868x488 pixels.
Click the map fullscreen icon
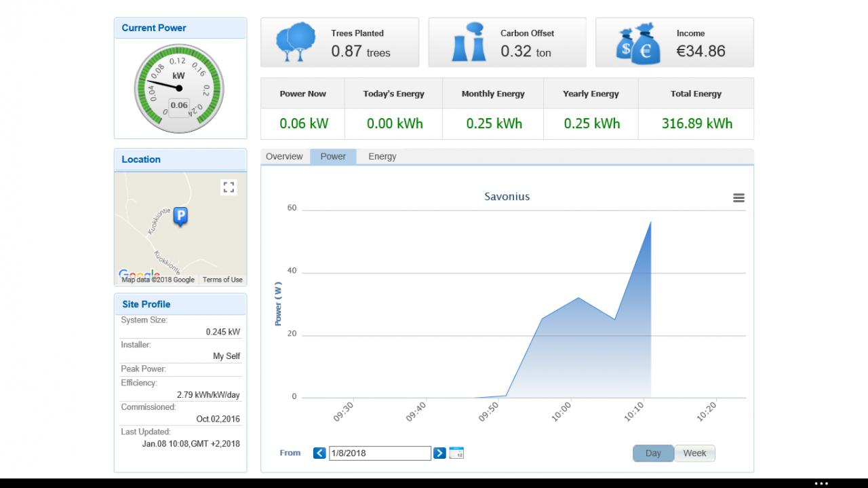[229, 187]
